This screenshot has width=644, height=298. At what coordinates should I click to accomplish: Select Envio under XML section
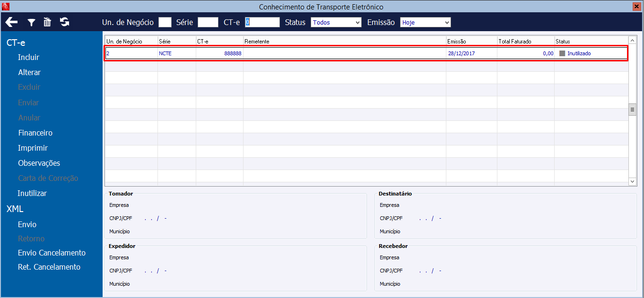point(27,224)
